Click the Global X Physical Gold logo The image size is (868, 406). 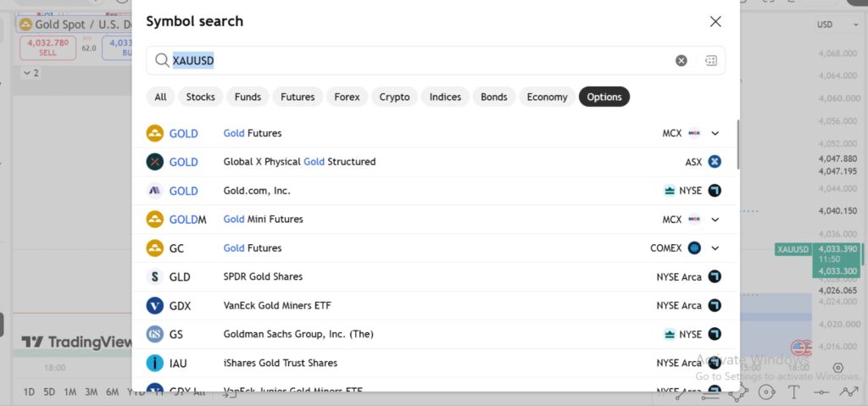pos(155,162)
